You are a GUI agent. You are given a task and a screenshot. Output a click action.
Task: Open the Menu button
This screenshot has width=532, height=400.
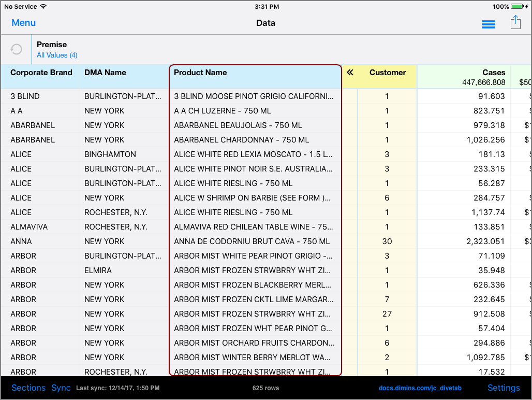click(x=24, y=23)
